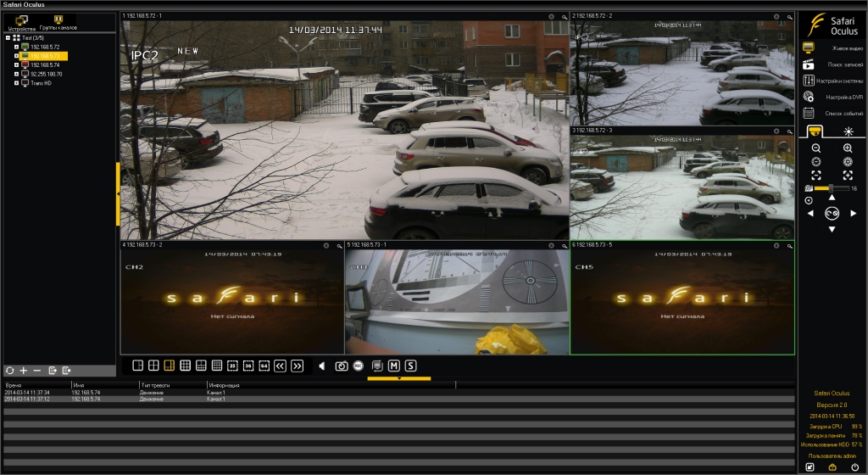Open the image settings sun tab
Image resolution: width=868 pixels, height=475 pixels.
pos(849,131)
